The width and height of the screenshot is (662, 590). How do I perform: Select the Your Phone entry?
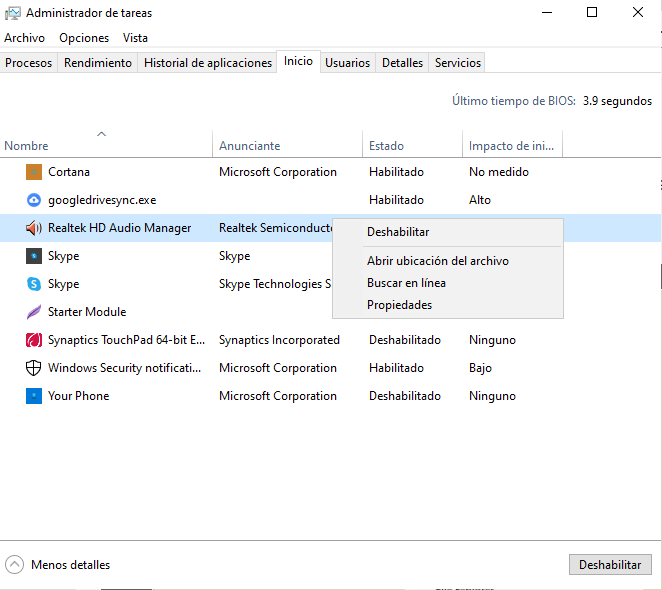pyautogui.click(x=79, y=396)
